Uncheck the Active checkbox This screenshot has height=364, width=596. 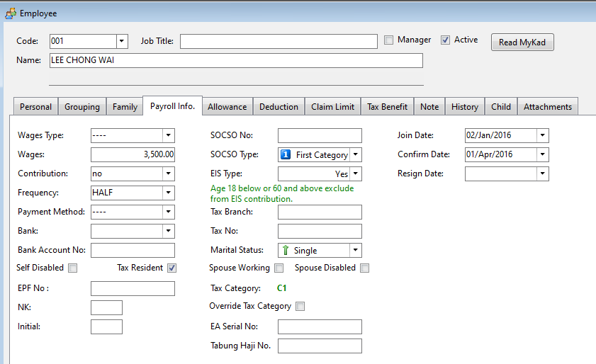point(445,40)
